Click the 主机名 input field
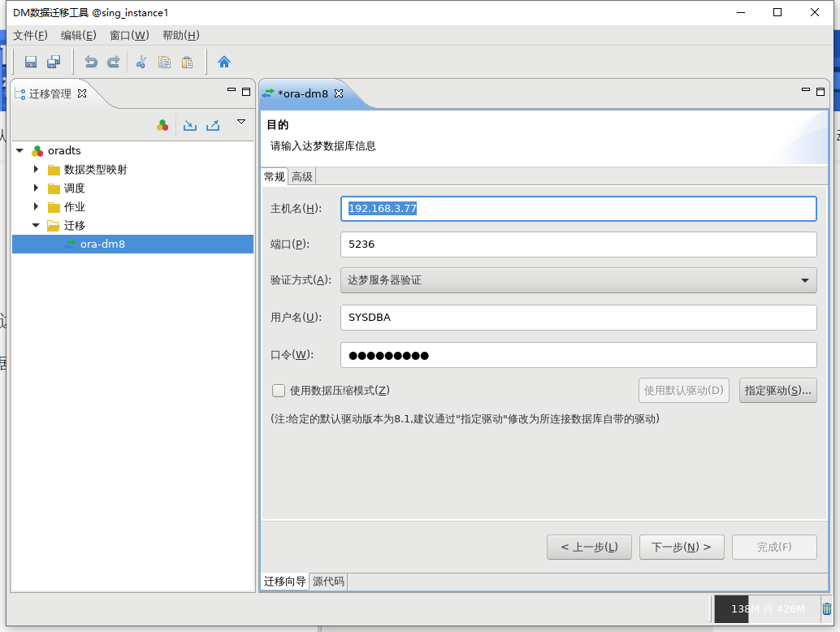The width and height of the screenshot is (840, 632). (x=578, y=208)
